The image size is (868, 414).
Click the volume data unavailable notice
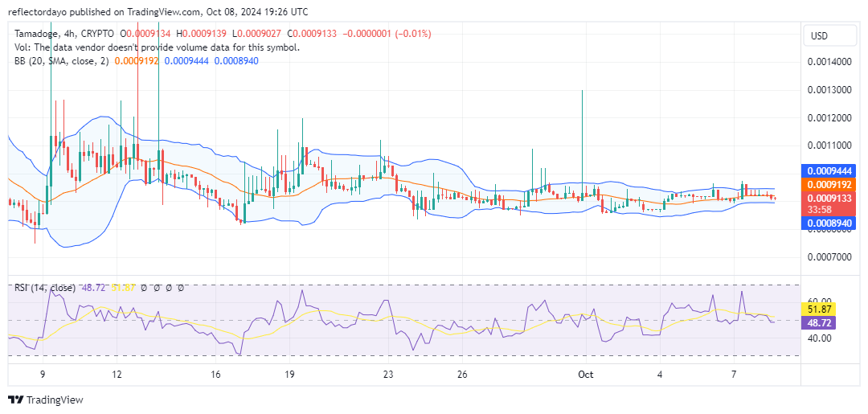pyautogui.click(x=157, y=47)
